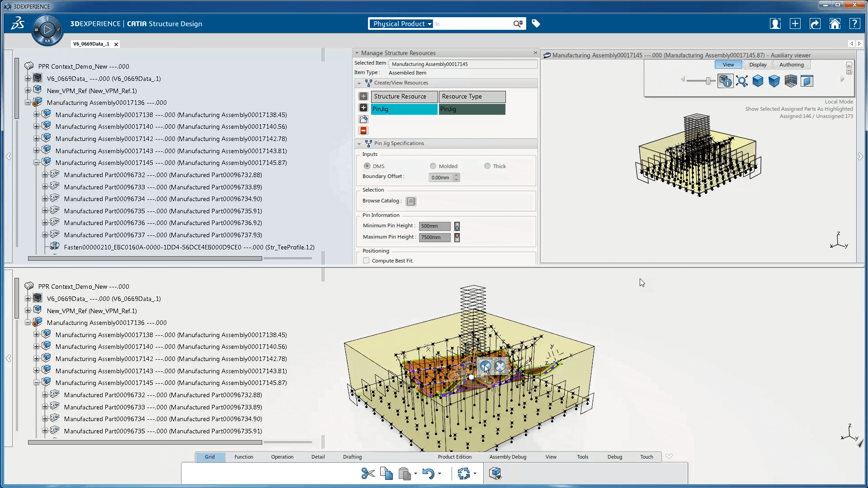The width and height of the screenshot is (868, 488).
Task: Switch to the Display tab
Action: click(757, 65)
